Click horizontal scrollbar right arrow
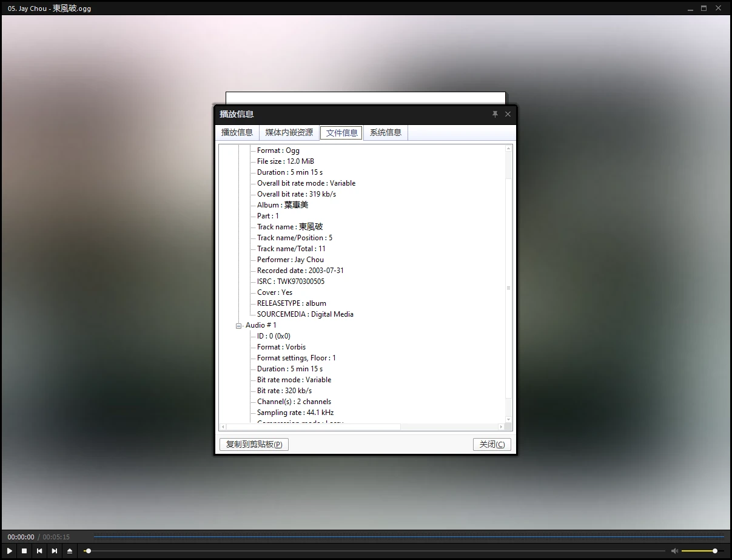The image size is (732, 560). (x=502, y=427)
